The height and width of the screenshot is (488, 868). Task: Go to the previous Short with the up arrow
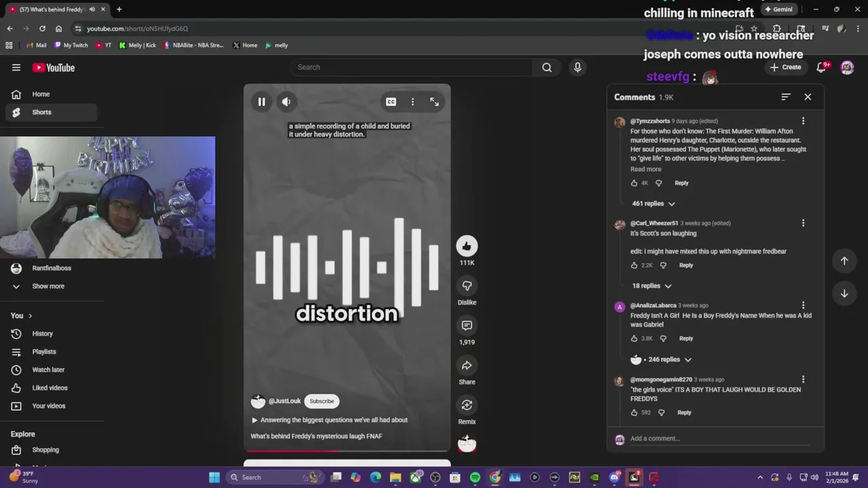coord(844,261)
